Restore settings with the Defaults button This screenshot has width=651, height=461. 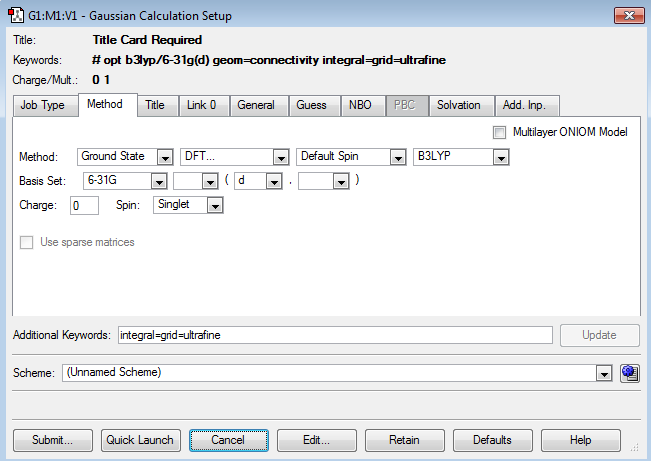(x=493, y=440)
